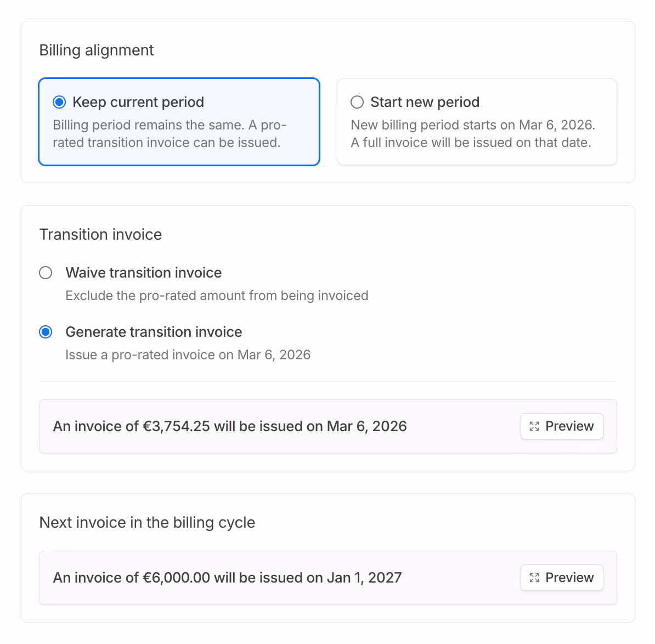Click the expand icon inside the first Preview button
This screenshot has width=655, height=644.
tap(534, 426)
